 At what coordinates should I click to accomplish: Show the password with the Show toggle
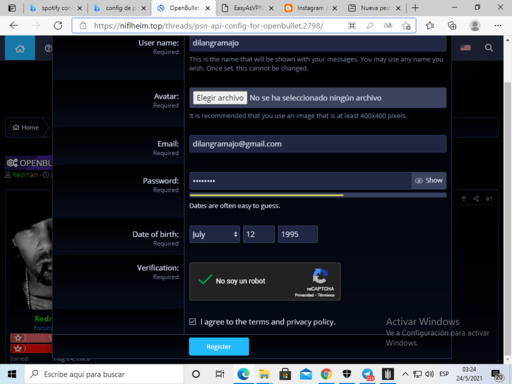click(x=429, y=180)
